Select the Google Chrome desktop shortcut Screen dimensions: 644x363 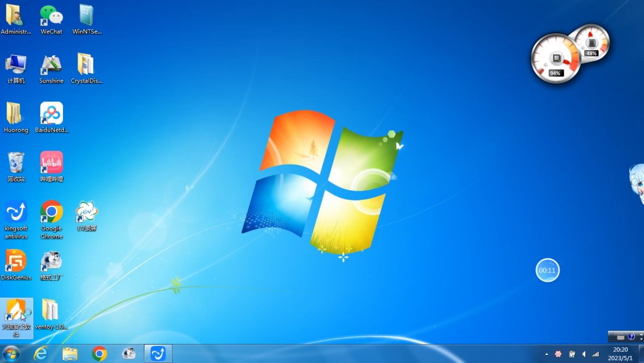click(51, 220)
